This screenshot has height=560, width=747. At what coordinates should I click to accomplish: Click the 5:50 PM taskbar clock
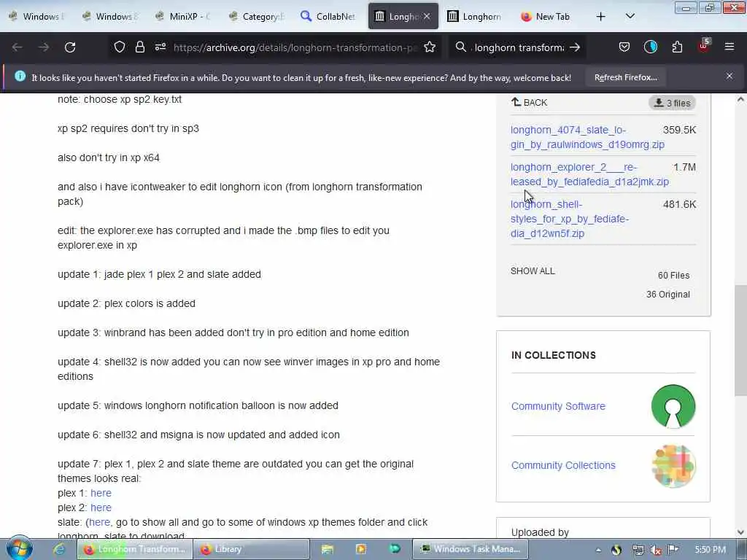[x=710, y=550]
